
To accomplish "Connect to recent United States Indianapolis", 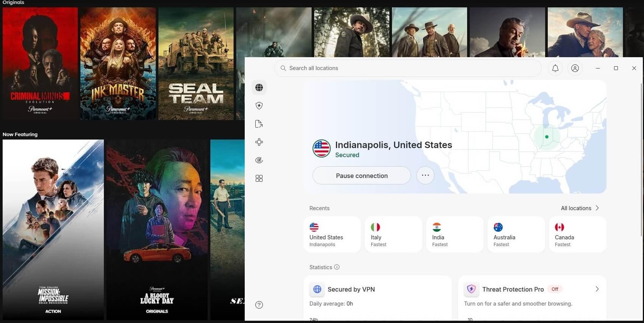I will tap(332, 234).
